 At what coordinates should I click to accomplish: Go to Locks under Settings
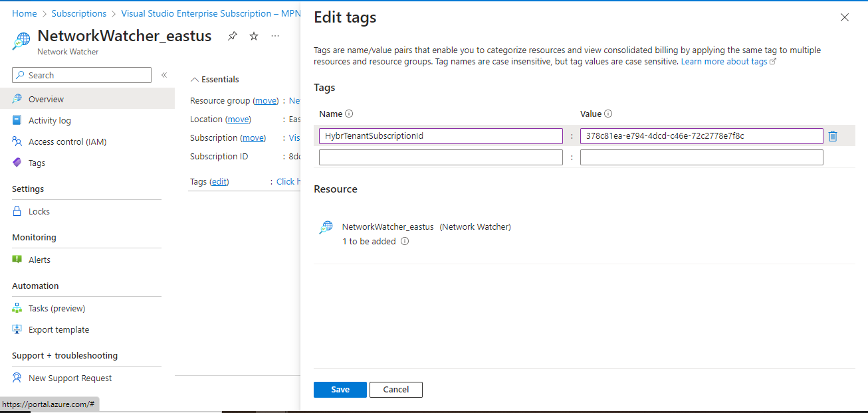coord(39,211)
